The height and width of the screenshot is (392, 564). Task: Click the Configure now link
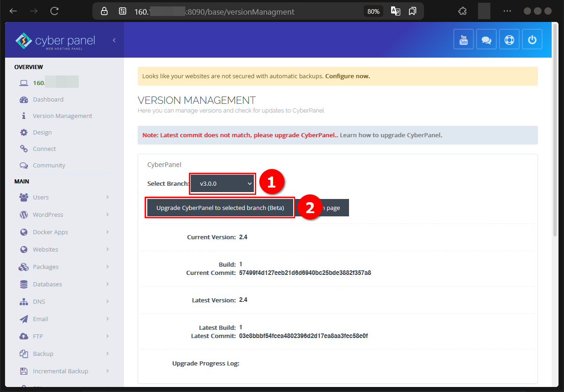click(x=348, y=76)
